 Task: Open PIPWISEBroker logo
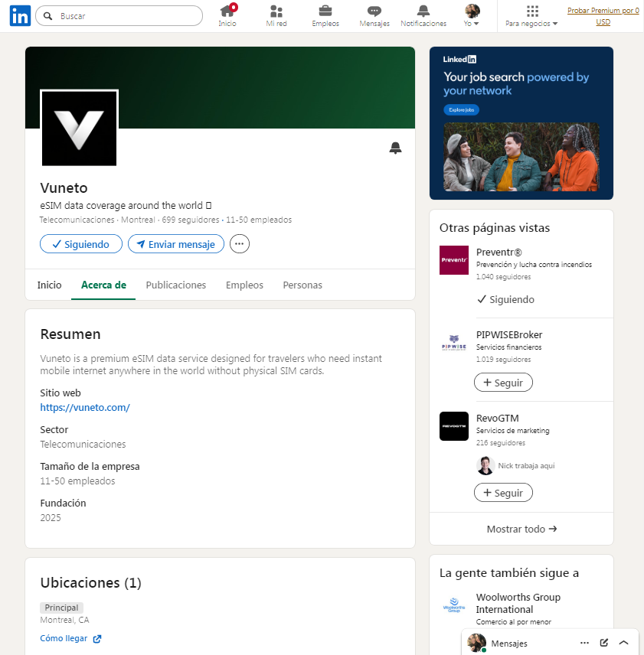coord(454,343)
